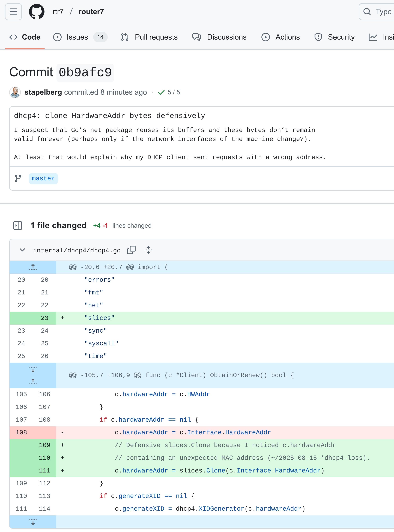Expand lines downward before ObtainOrRenew hunk

(x=33, y=370)
